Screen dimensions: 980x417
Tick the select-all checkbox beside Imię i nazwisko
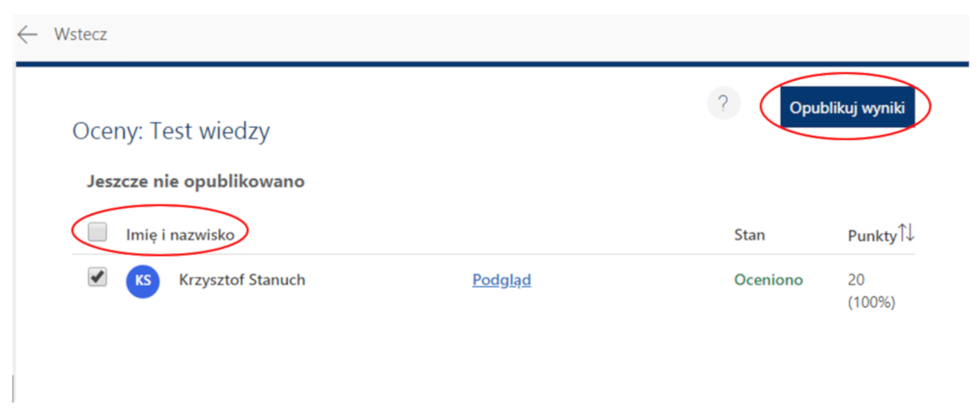97,232
